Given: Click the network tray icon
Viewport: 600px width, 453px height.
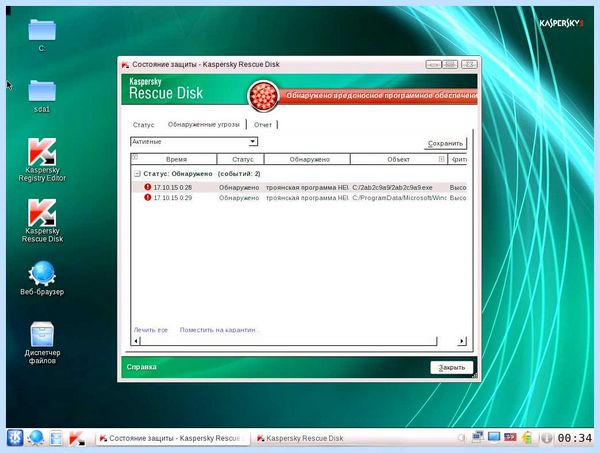Looking at the screenshot, I should point(478,437).
